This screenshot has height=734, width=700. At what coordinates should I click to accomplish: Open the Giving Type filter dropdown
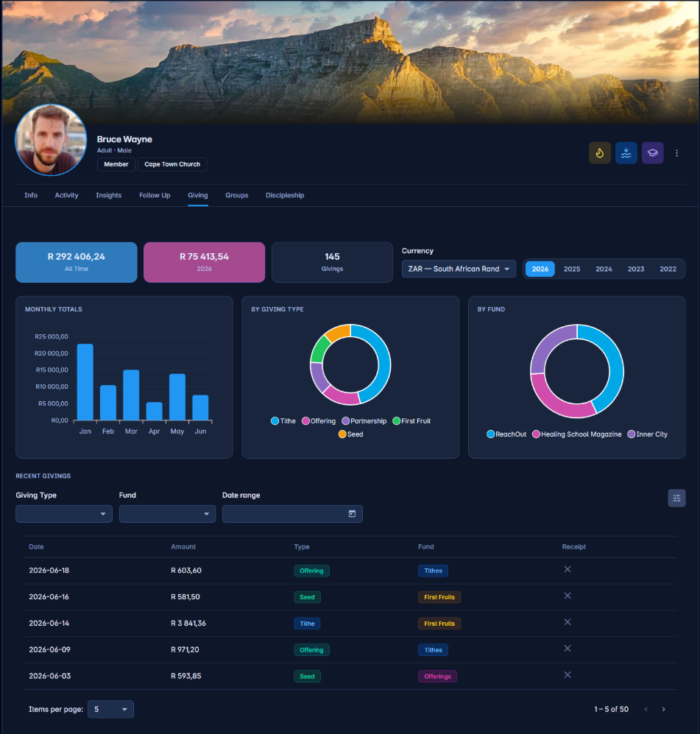click(x=64, y=514)
